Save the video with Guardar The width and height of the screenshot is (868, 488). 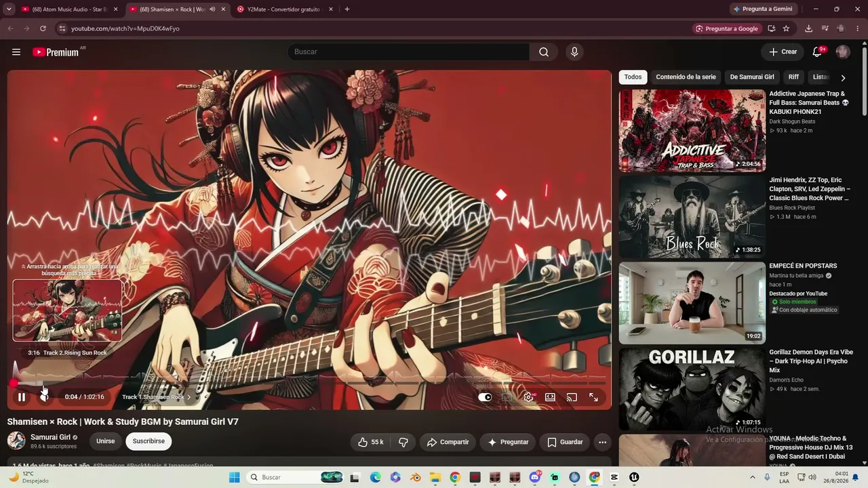pyautogui.click(x=565, y=442)
